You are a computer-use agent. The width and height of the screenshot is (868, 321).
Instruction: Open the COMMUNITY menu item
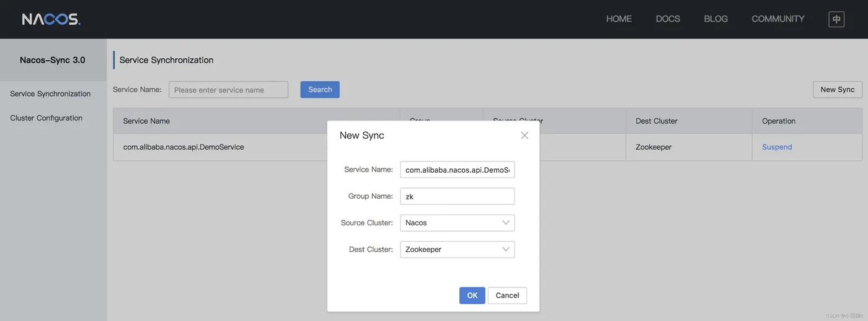coord(778,19)
